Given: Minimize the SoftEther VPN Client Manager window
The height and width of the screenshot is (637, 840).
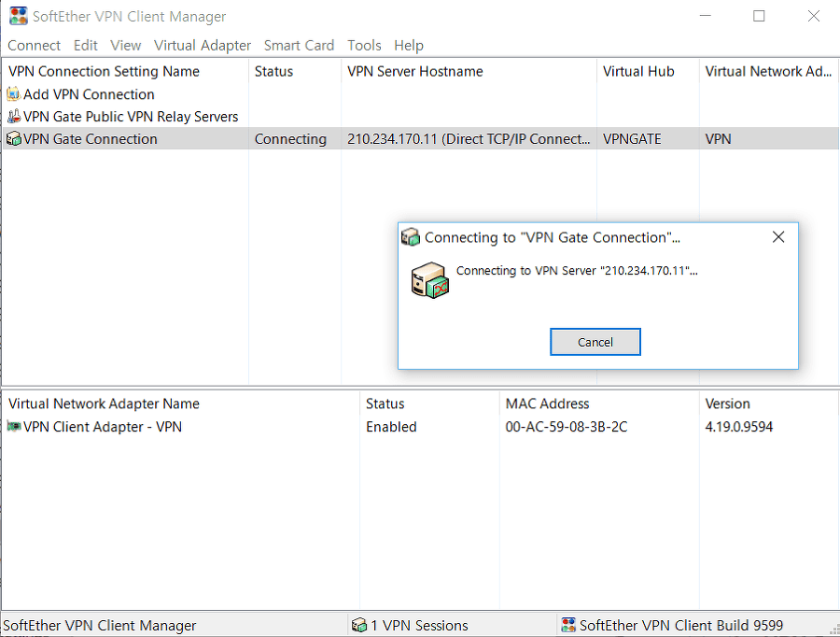Looking at the screenshot, I should tap(705, 16).
